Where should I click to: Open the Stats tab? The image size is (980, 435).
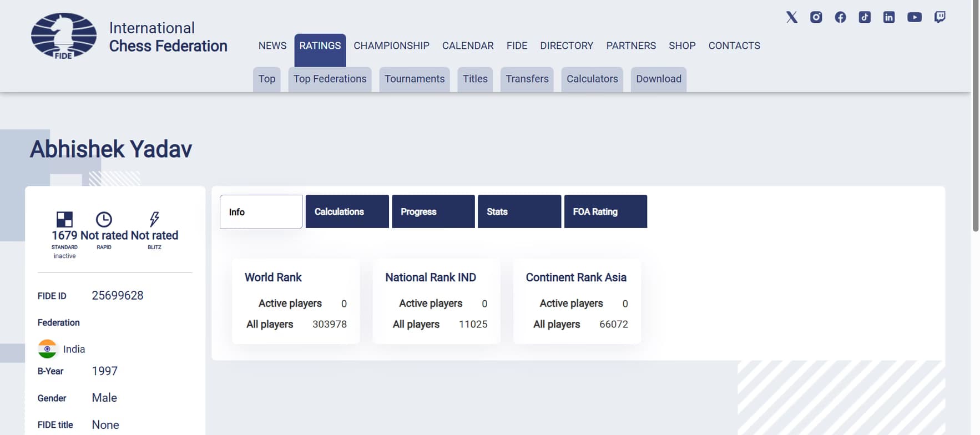tap(519, 211)
